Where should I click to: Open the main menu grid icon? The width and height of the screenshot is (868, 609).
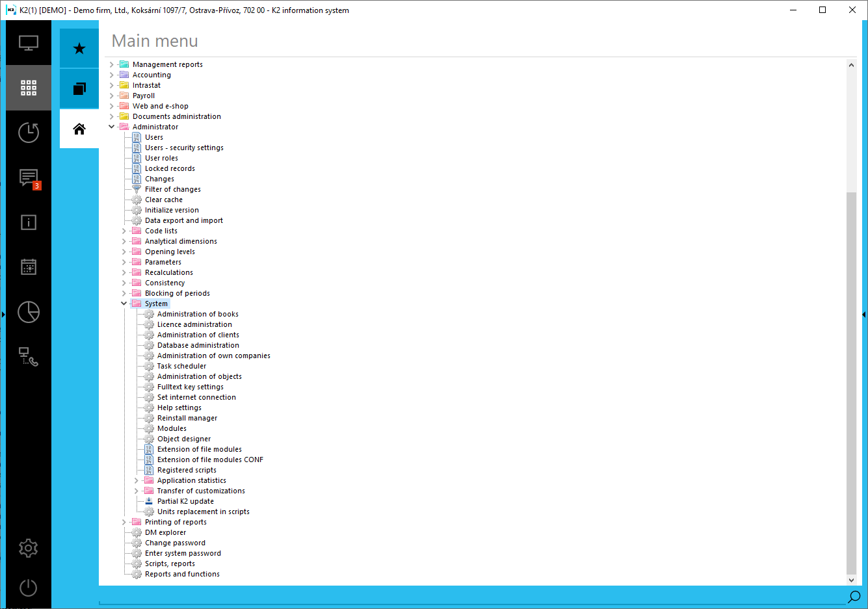click(28, 88)
